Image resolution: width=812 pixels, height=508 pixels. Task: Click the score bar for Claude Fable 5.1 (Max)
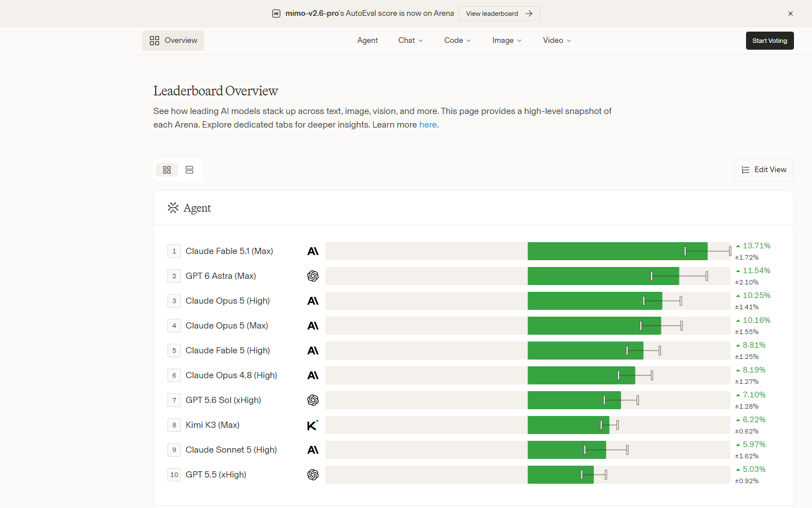(x=528, y=251)
